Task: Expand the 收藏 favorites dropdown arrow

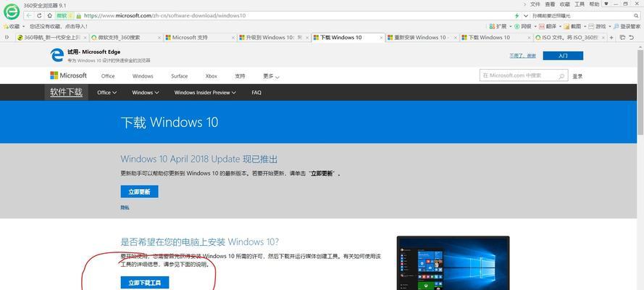Action: coord(23,26)
